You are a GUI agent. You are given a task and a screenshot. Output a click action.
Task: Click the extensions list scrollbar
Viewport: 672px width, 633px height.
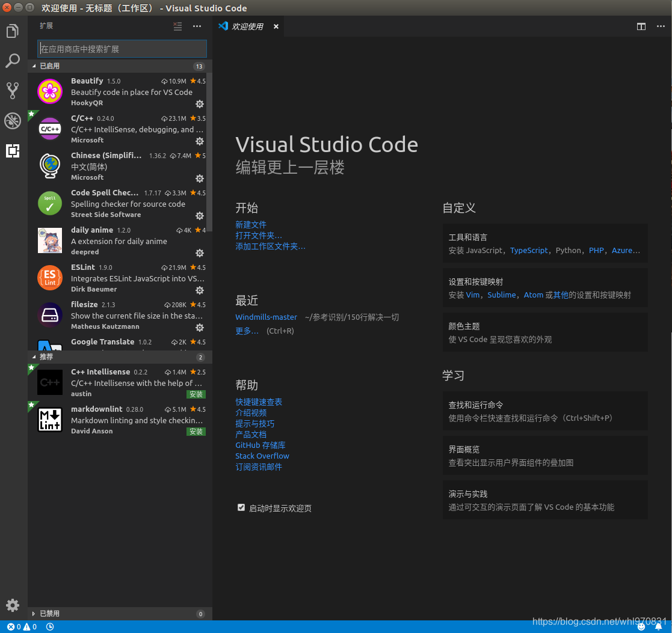click(209, 152)
